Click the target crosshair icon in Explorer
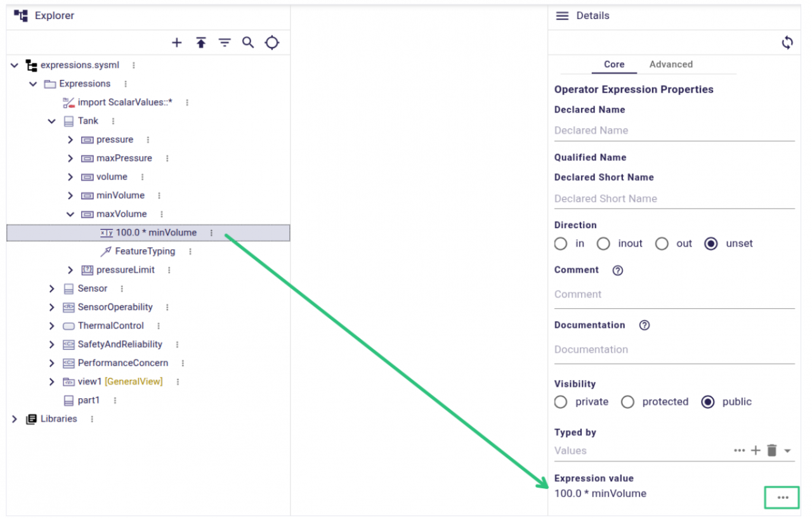 [x=272, y=42]
